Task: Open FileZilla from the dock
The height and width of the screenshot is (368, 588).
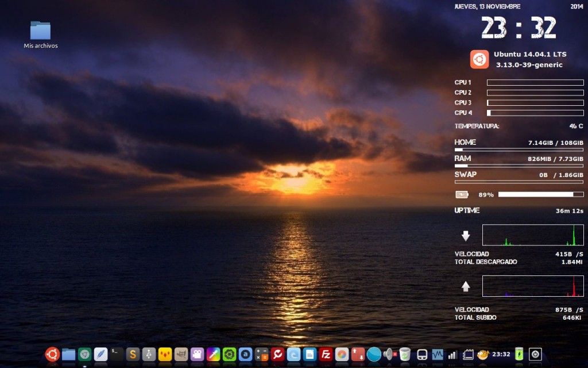Action: click(326, 354)
